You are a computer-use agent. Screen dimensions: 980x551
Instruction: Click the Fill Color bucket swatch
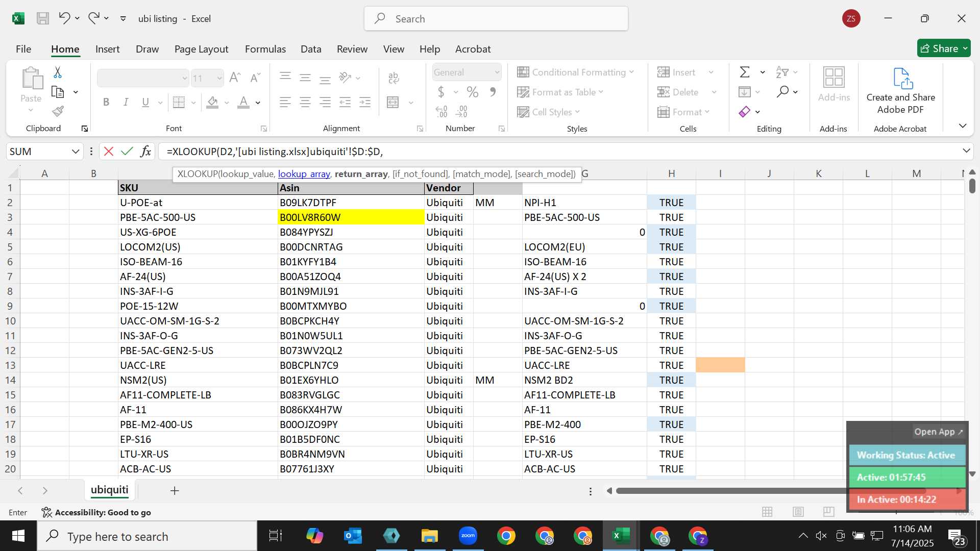[213, 103]
